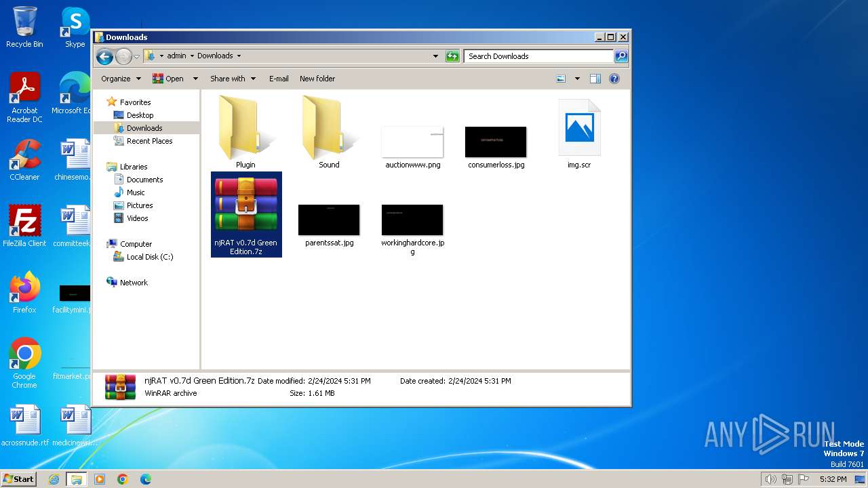Click the Forward navigation arrow
The width and height of the screenshot is (868, 488).
[x=123, y=56]
